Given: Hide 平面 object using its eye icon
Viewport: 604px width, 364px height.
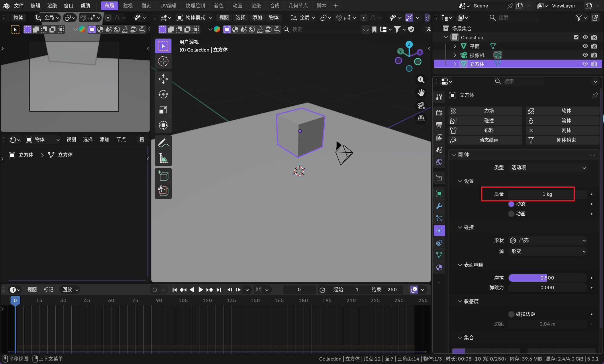Looking at the screenshot, I should tap(585, 46).
